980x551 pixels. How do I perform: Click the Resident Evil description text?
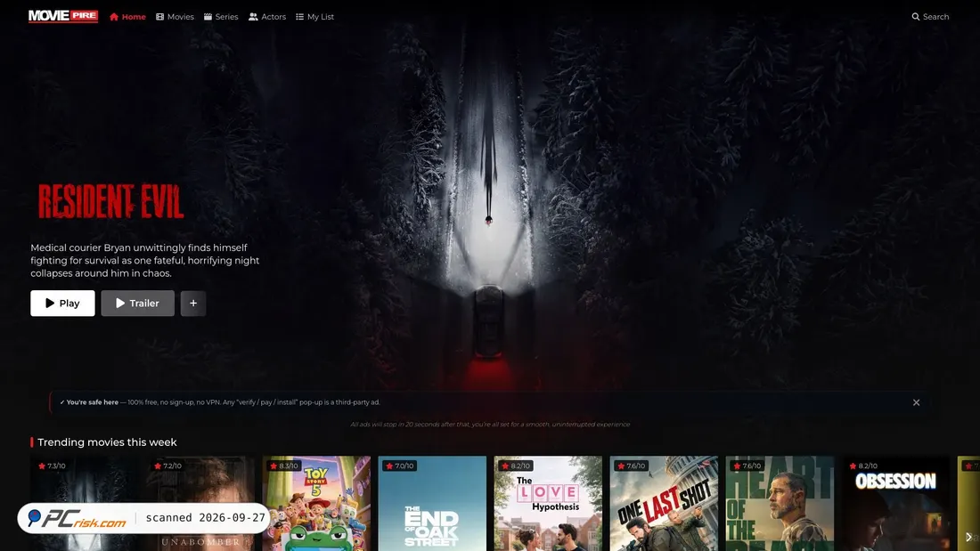[x=145, y=261]
